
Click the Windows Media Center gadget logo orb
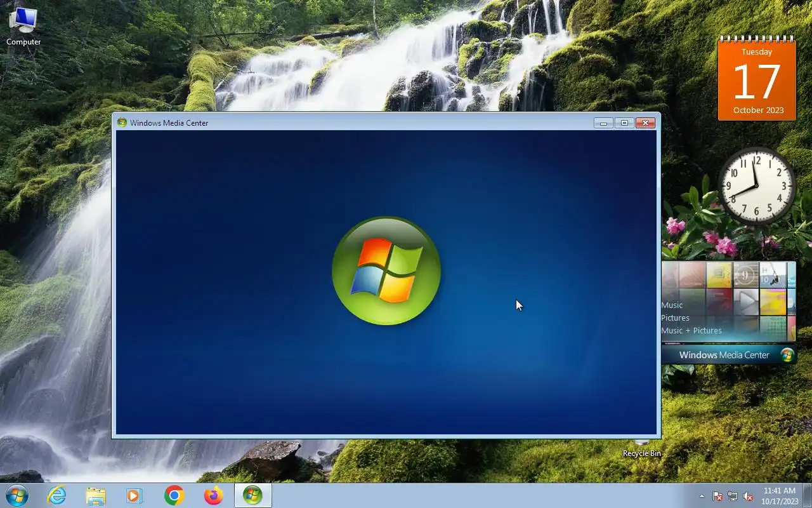click(787, 355)
